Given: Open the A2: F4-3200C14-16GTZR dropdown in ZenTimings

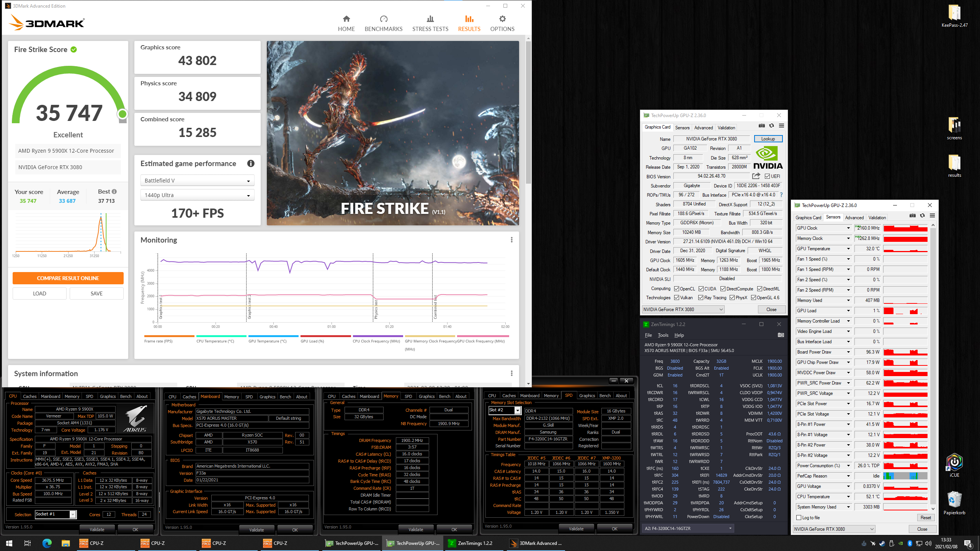Looking at the screenshot, I should 688,528.
